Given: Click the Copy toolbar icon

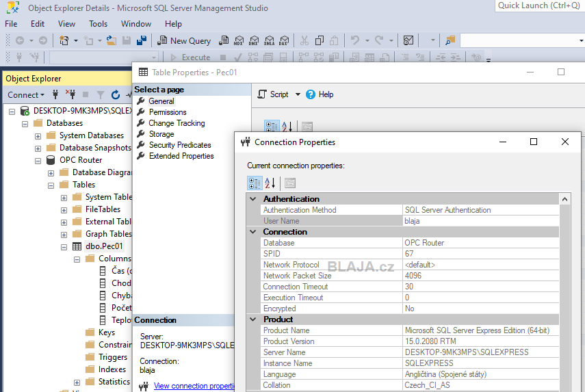Looking at the screenshot, I should click(320, 40).
